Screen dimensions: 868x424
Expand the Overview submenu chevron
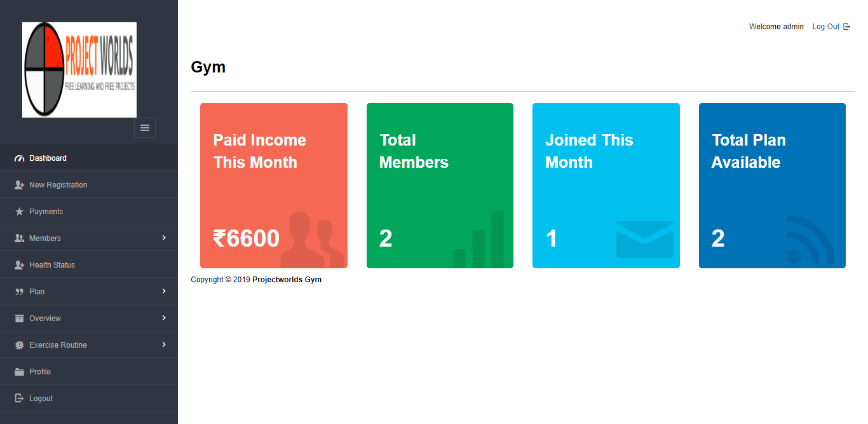[164, 318]
